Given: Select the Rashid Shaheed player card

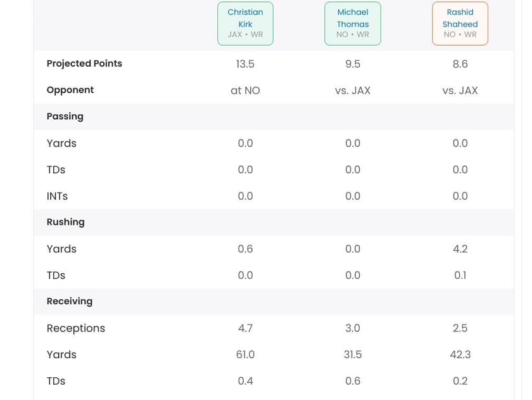Looking at the screenshot, I should [x=460, y=23].
